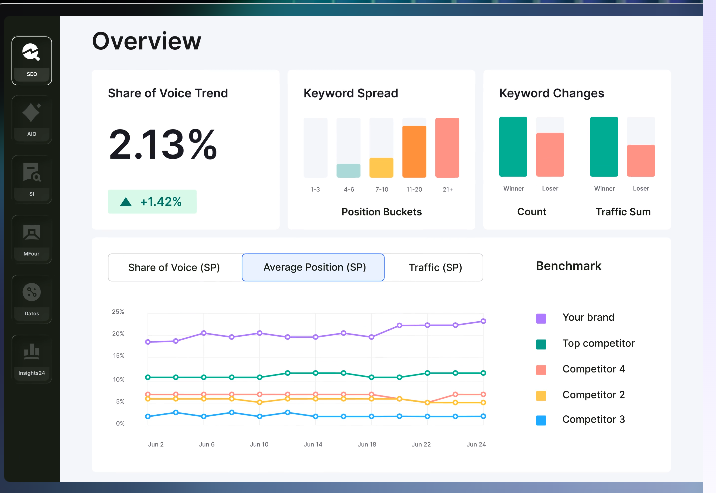Image resolution: width=716 pixels, height=493 pixels.
Task: Click the green Winner bar under Count
Action: pos(513,147)
